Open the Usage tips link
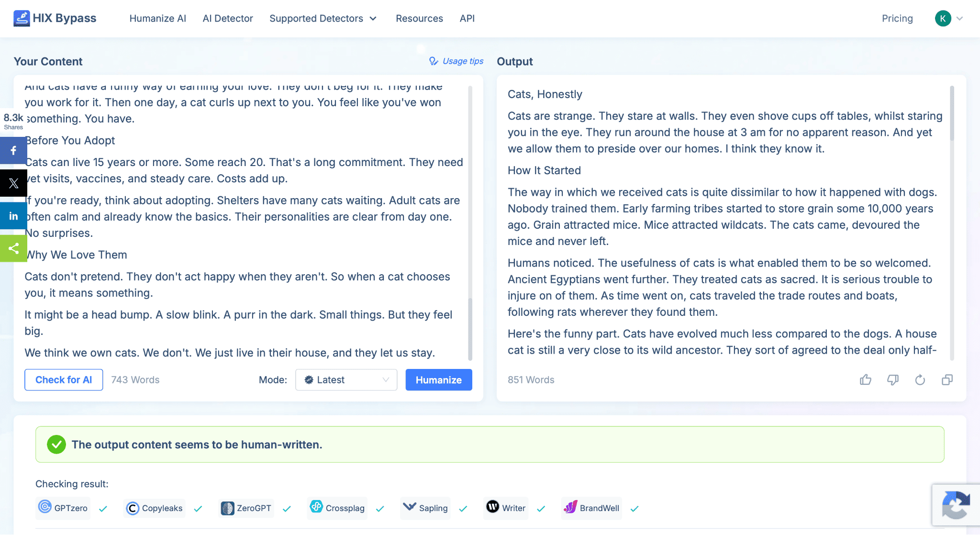 pyautogui.click(x=457, y=61)
